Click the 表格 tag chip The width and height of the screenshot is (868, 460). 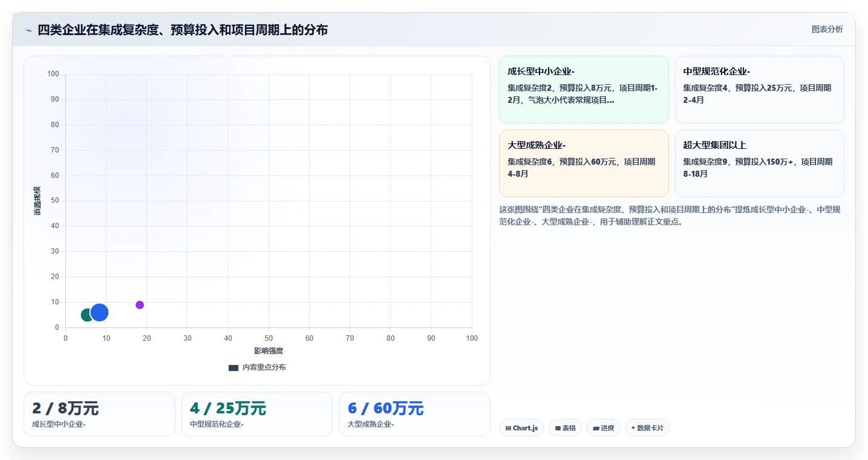click(x=565, y=428)
